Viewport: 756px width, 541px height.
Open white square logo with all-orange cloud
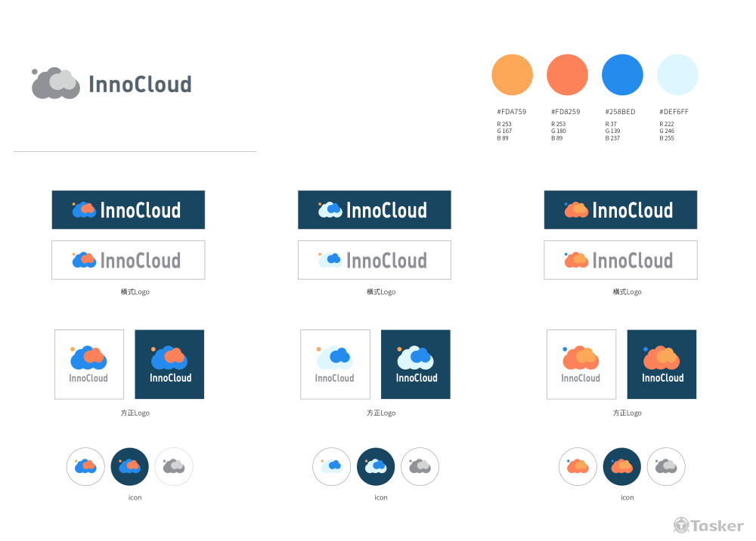tap(581, 364)
